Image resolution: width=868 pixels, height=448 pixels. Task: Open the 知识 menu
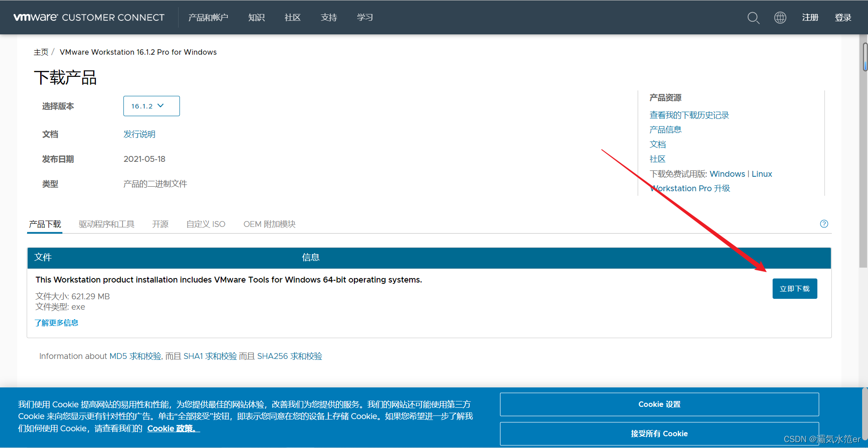256,18
